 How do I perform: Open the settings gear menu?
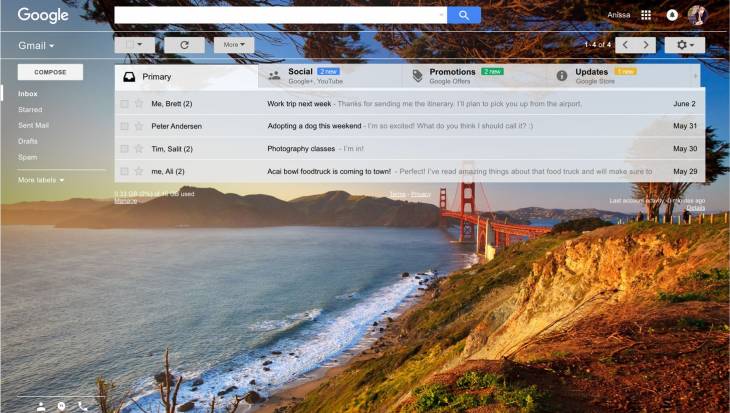coord(684,45)
